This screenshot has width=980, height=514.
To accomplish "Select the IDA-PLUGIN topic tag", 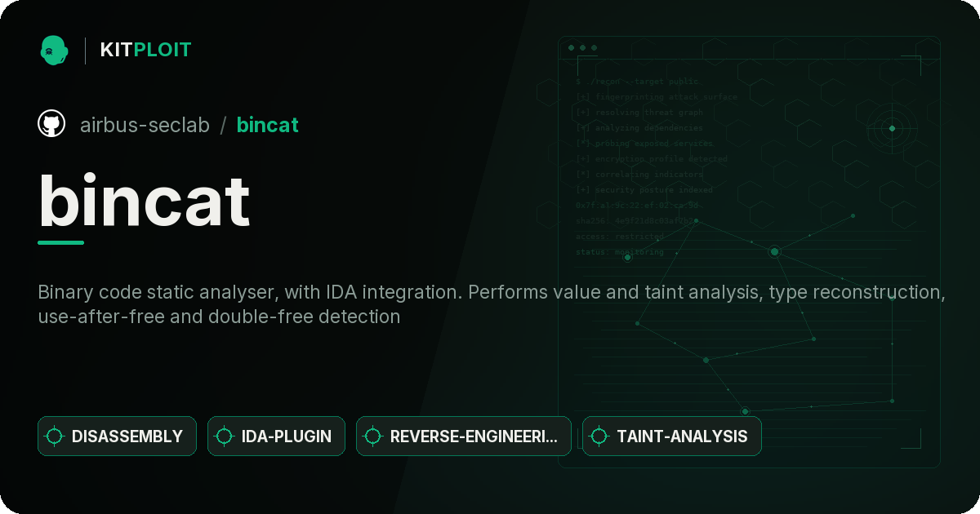I will click(x=276, y=436).
